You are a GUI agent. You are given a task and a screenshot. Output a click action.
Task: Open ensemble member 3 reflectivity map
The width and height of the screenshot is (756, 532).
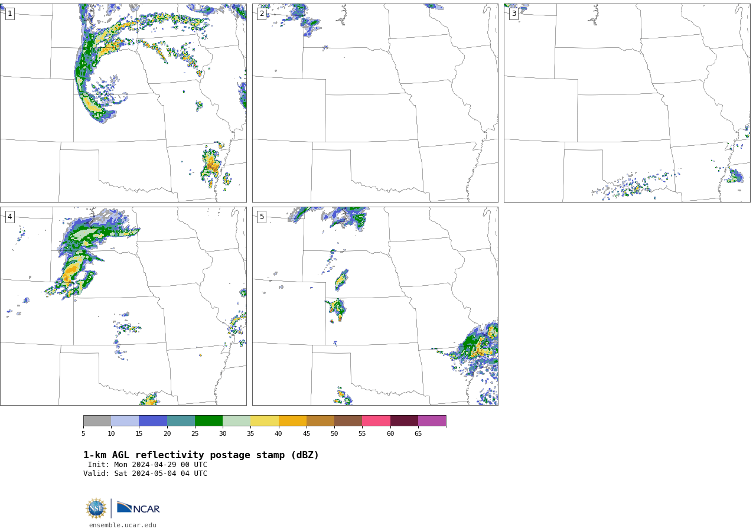(627, 103)
